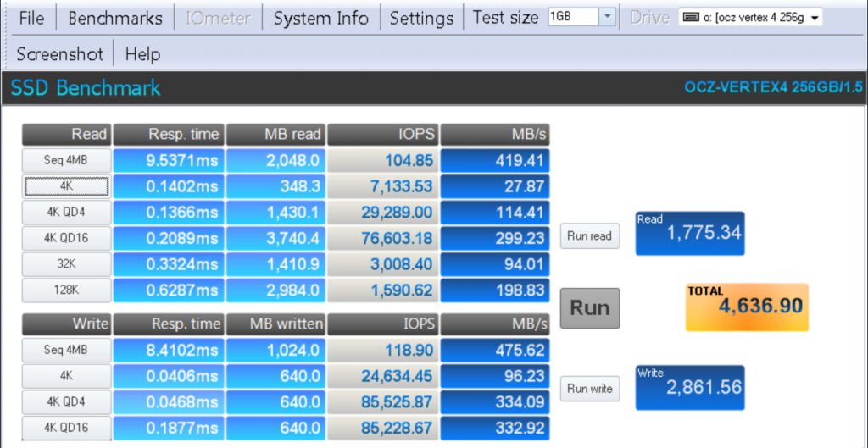Click the Read Seq 4MB test button
Viewport: 868px width, 448px height.
click(66, 161)
